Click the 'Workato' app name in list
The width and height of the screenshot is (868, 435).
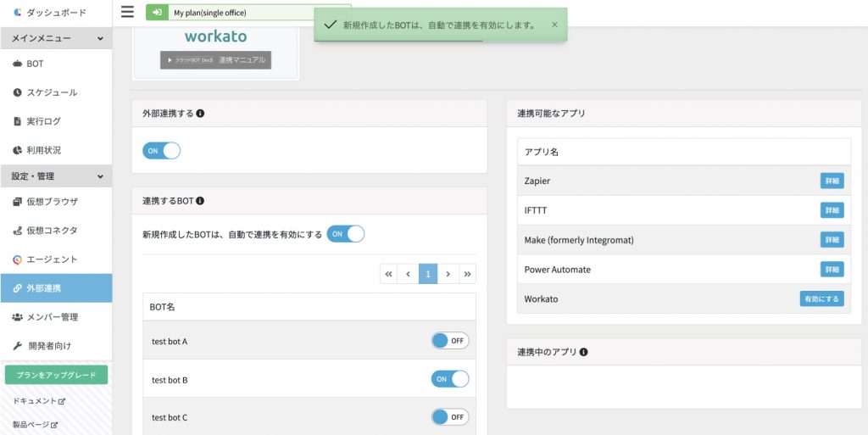pyautogui.click(x=541, y=298)
